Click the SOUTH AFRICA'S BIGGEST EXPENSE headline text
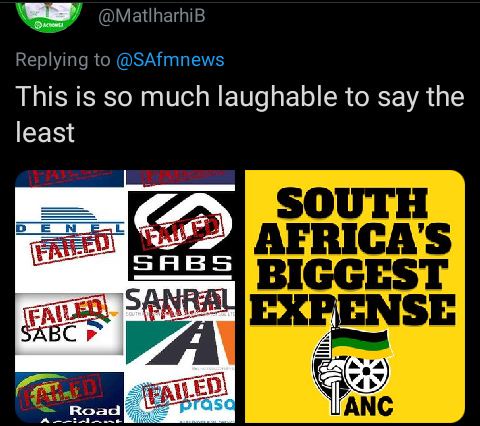This screenshot has height=426, width=480. click(x=355, y=256)
